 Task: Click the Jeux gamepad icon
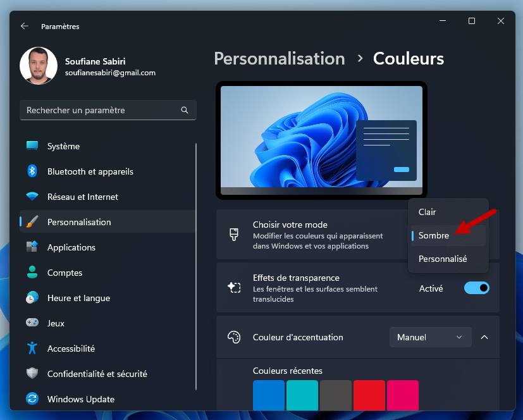[32, 323]
